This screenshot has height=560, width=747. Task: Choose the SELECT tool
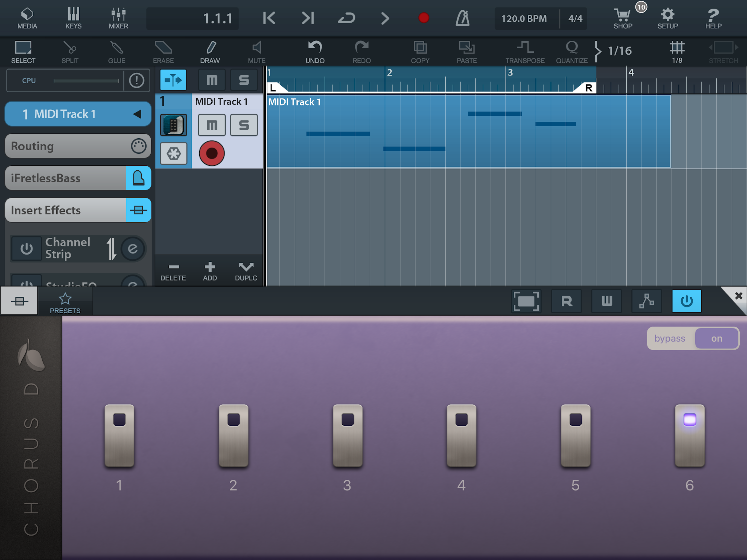23,52
